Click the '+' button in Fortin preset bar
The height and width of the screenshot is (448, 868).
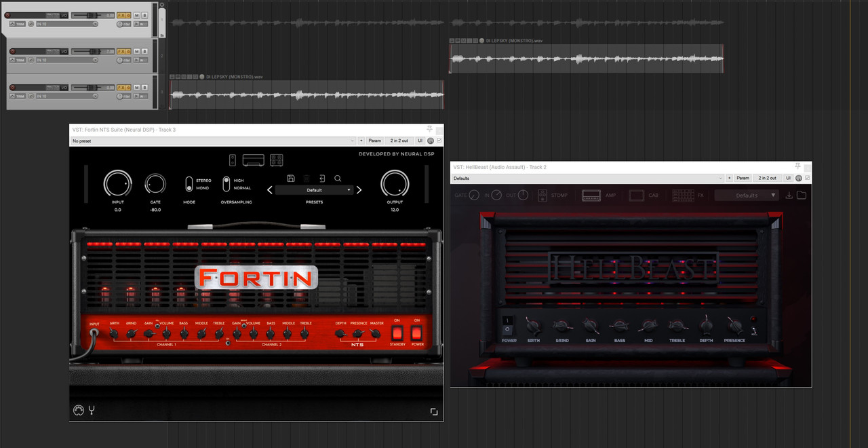point(361,141)
